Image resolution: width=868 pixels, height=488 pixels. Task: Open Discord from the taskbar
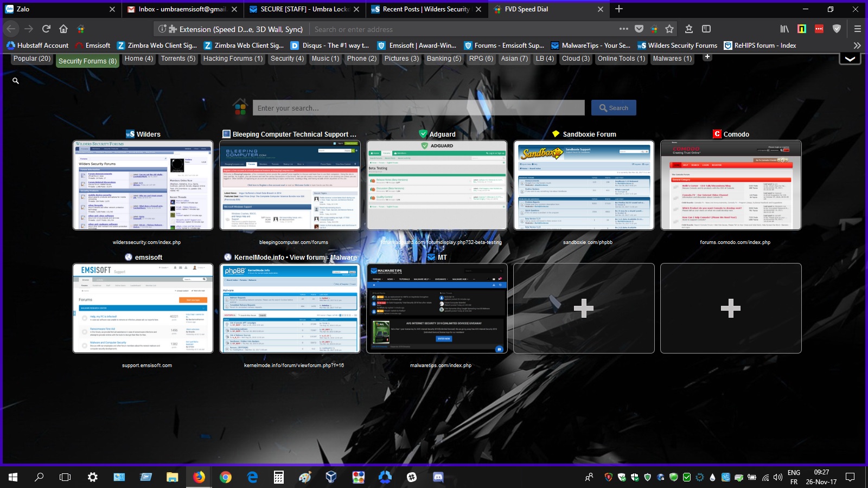[x=438, y=477]
